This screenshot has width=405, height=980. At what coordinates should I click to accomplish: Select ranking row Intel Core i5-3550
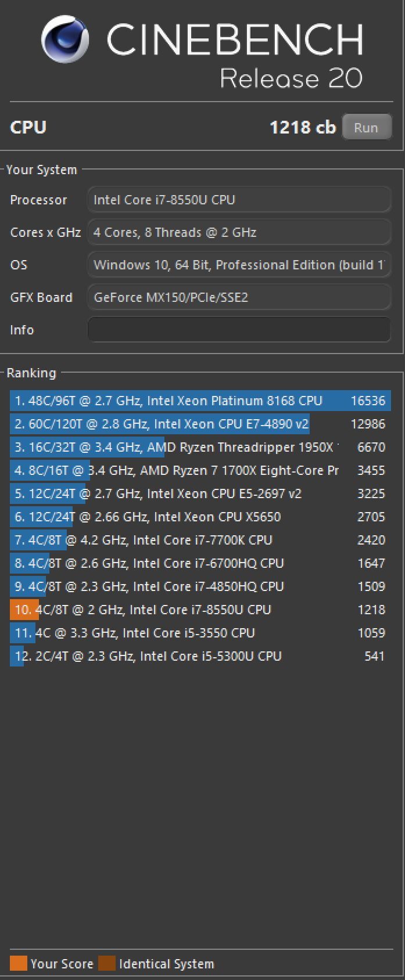[x=200, y=633]
